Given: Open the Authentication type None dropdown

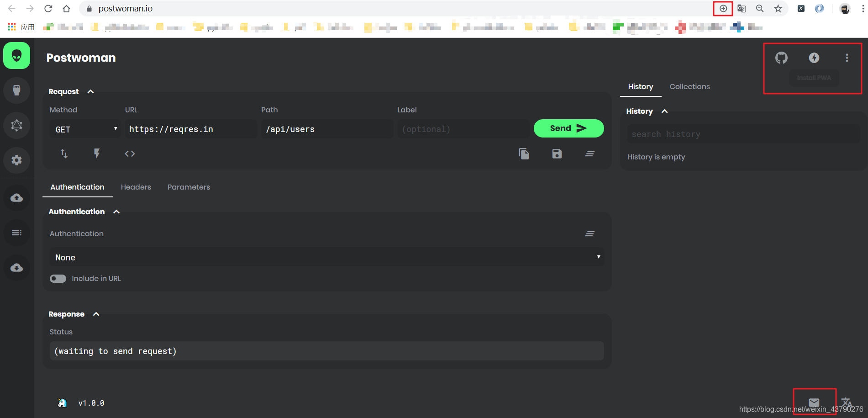Looking at the screenshot, I should coord(327,257).
